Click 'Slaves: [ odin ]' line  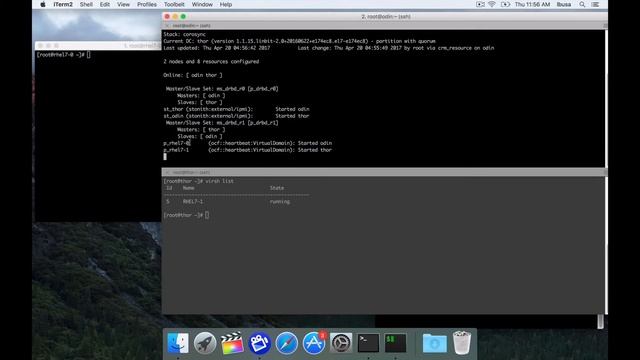click(200, 136)
